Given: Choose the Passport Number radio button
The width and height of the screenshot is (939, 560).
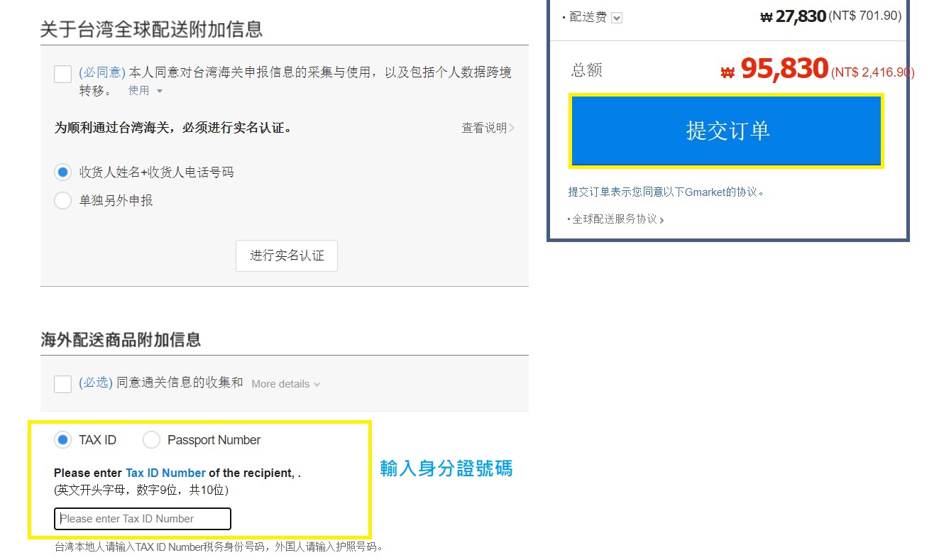Looking at the screenshot, I should [151, 440].
